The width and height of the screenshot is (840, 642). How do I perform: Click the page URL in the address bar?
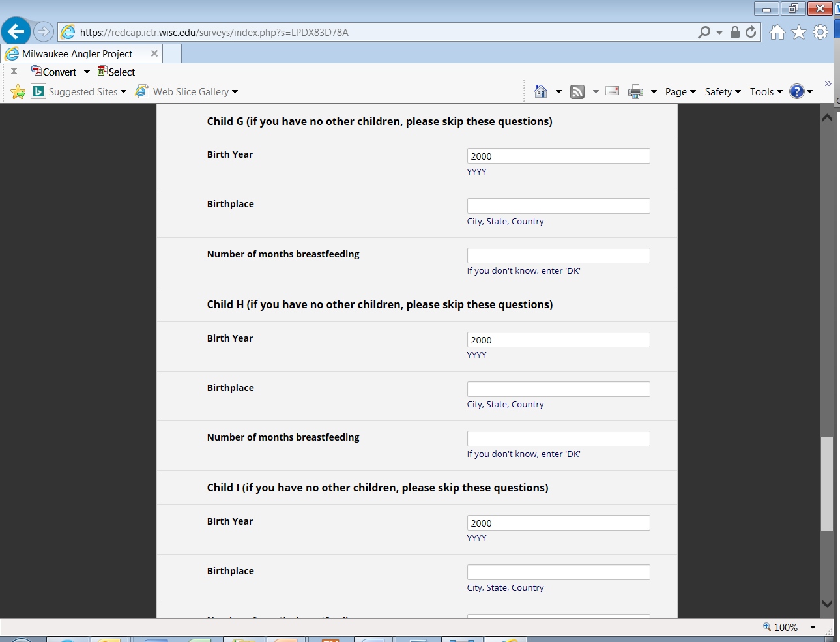coord(214,32)
